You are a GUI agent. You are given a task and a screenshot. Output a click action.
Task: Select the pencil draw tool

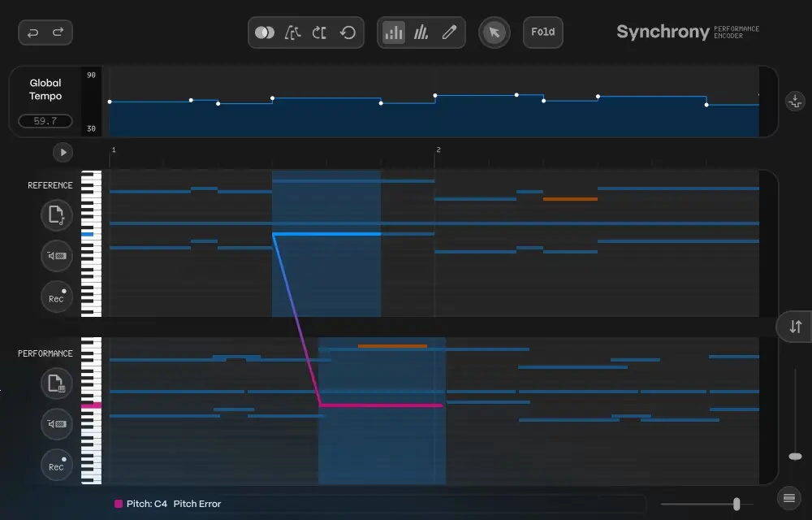click(449, 32)
